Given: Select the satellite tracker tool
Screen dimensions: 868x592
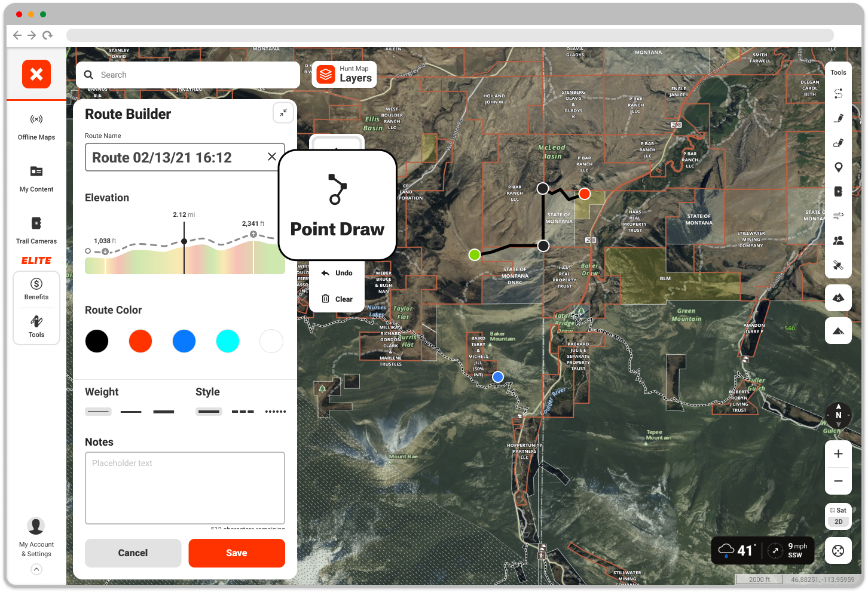Looking at the screenshot, I should (838, 265).
